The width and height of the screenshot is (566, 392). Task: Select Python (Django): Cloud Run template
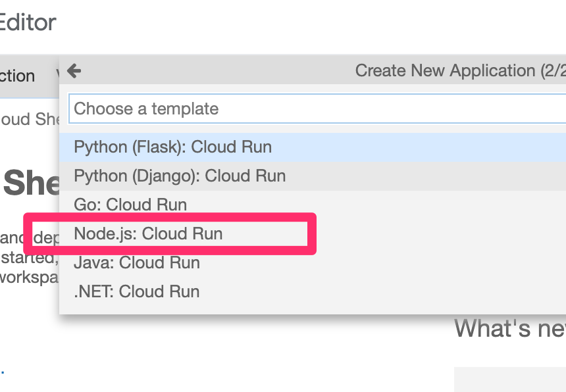(x=313, y=176)
